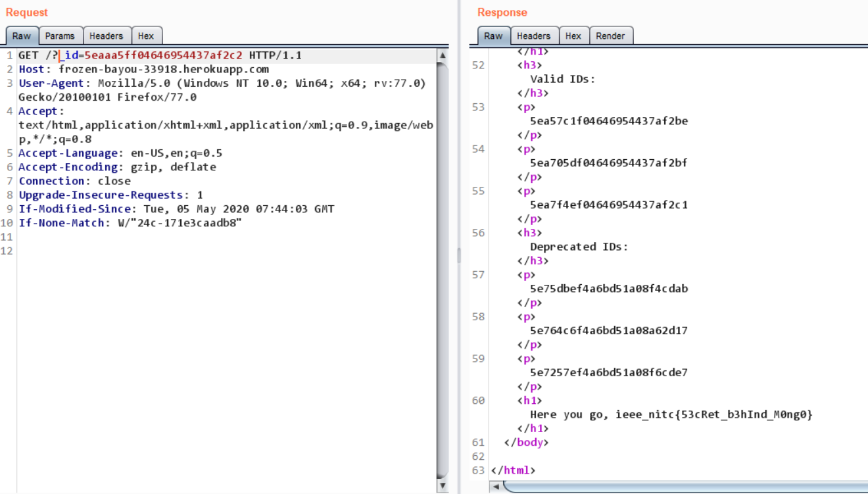Viewport: 868px width, 494px height.
Task: Switch to the Response Raw tab
Action: (493, 36)
